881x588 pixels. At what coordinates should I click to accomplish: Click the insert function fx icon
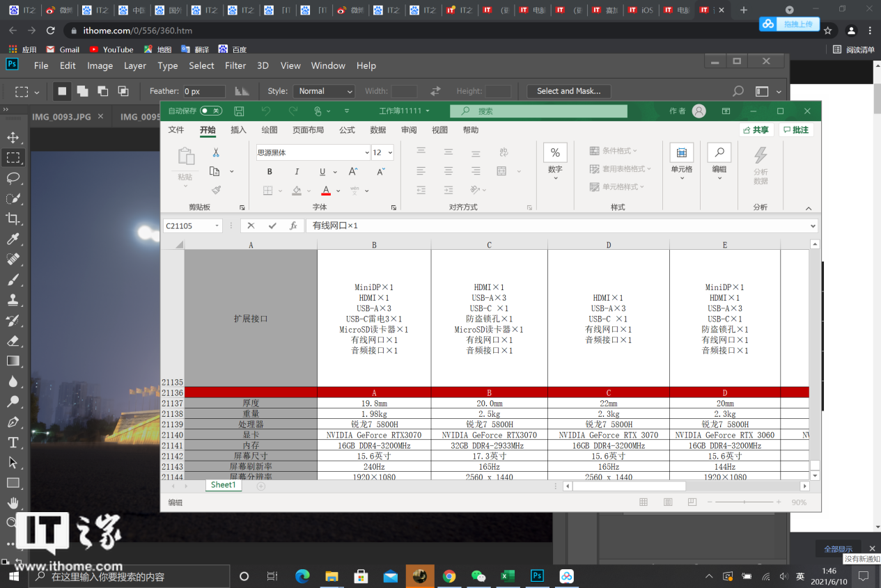click(293, 226)
